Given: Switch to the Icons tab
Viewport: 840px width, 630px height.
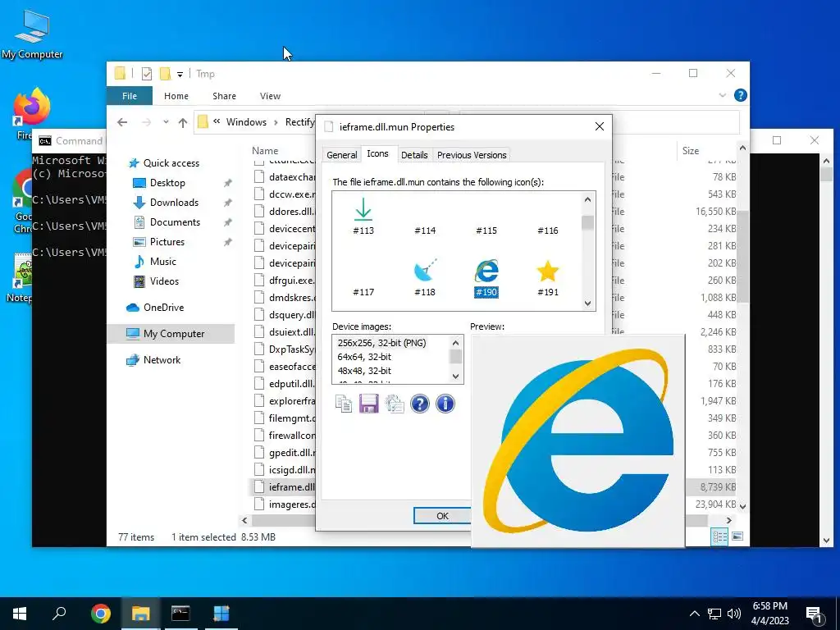Looking at the screenshot, I should (x=377, y=153).
